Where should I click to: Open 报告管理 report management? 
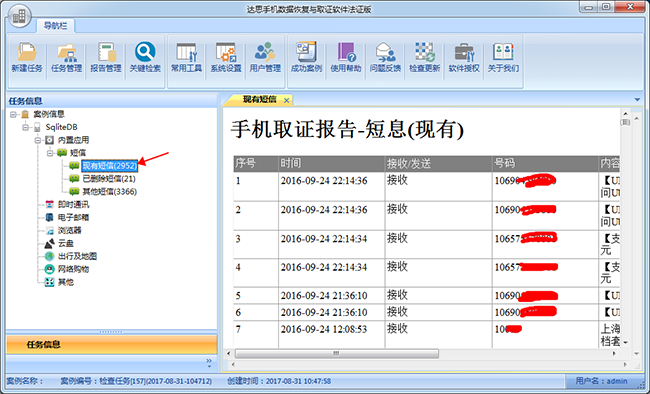point(106,58)
